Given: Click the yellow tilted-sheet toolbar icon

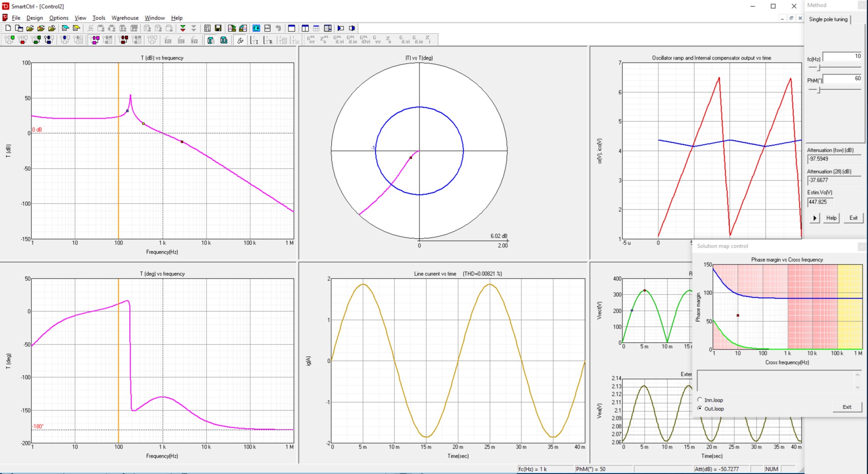Looking at the screenshot, I should 76,28.
